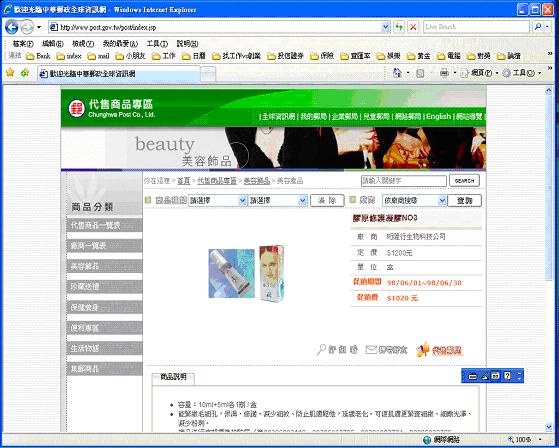Click the 我的郵局 header link
This screenshot has height=448, width=559.
point(314,116)
